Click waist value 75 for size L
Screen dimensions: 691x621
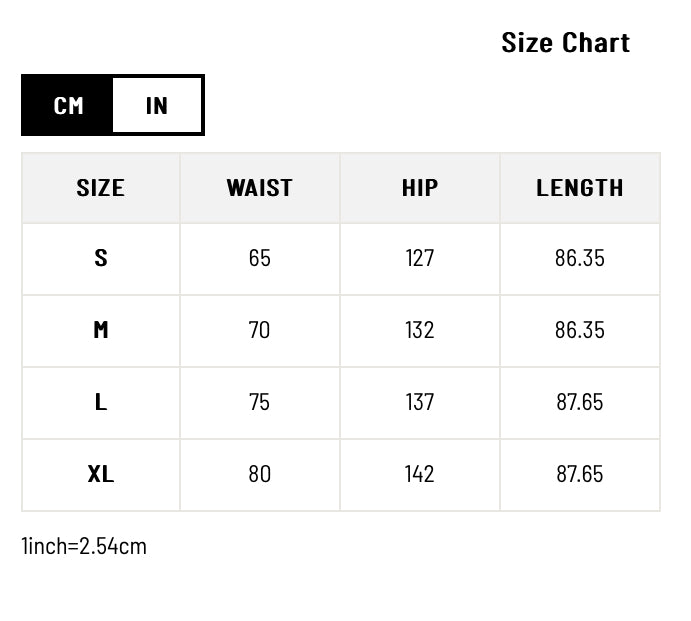259,402
